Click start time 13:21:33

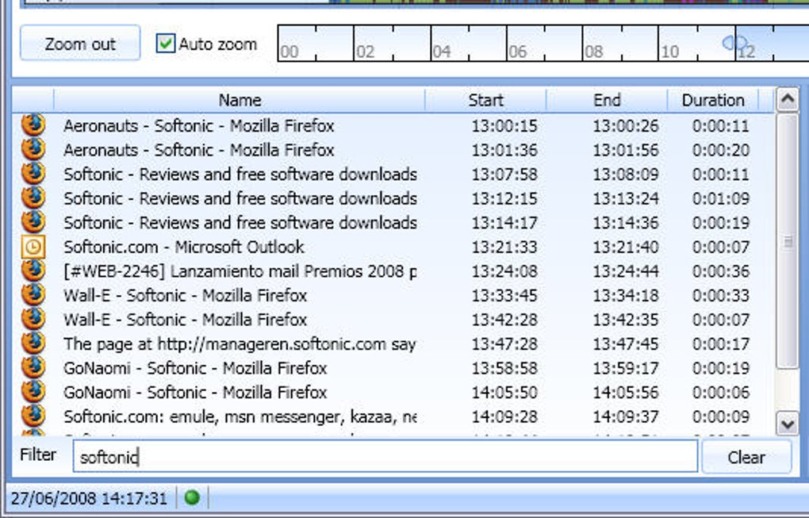click(504, 247)
